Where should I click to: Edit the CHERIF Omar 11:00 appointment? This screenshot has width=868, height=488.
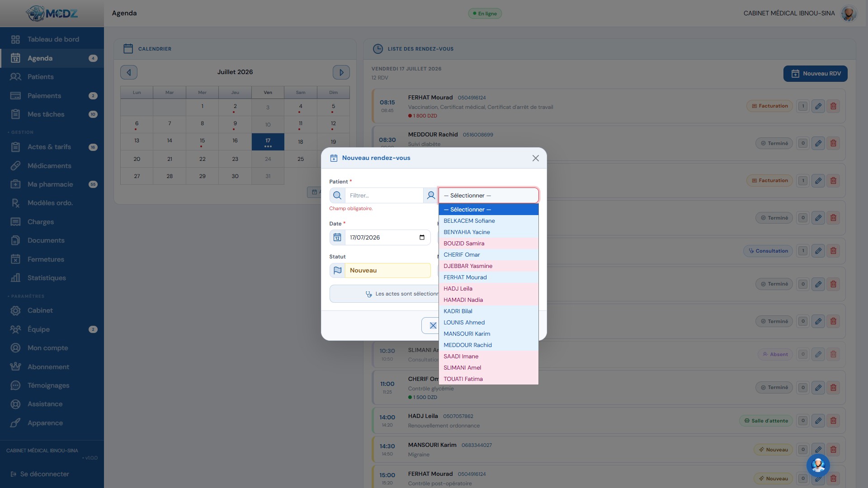[818, 388]
